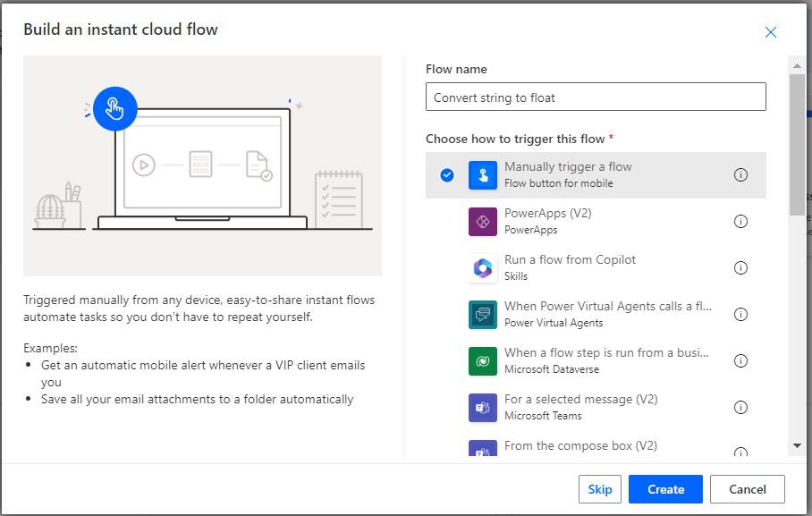Image resolution: width=812 pixels, height=516 pixels.
Task: Click the Power Virtual Agents icon
Action: 483,315
